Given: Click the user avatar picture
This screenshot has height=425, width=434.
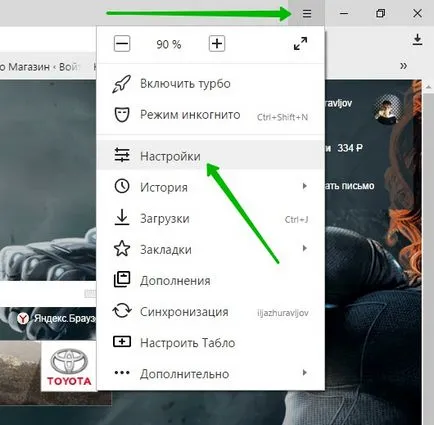Looking at the screenshot, I should (x=387, y=110).
